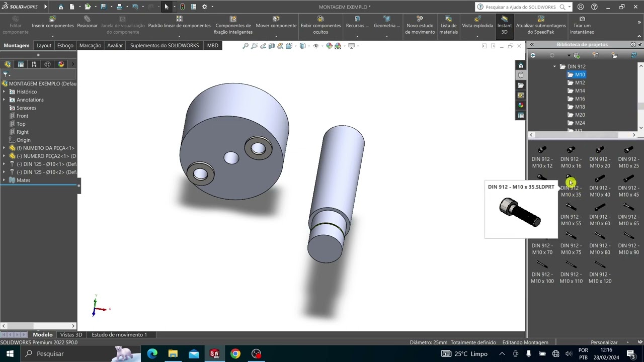Viewport: 644px width, 362px height.
Task: Switch to Vistas 3D bottom tab
Action: 71,334
